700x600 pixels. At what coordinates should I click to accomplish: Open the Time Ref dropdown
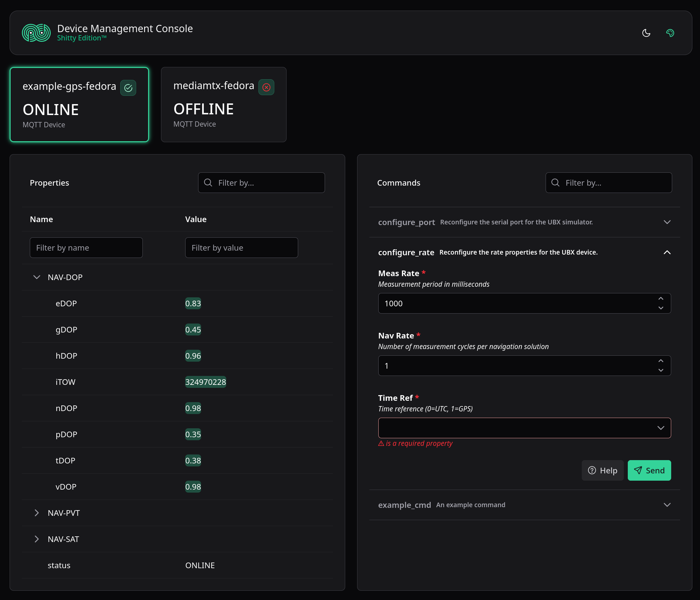pyautogui.click(x=524, y=428)
